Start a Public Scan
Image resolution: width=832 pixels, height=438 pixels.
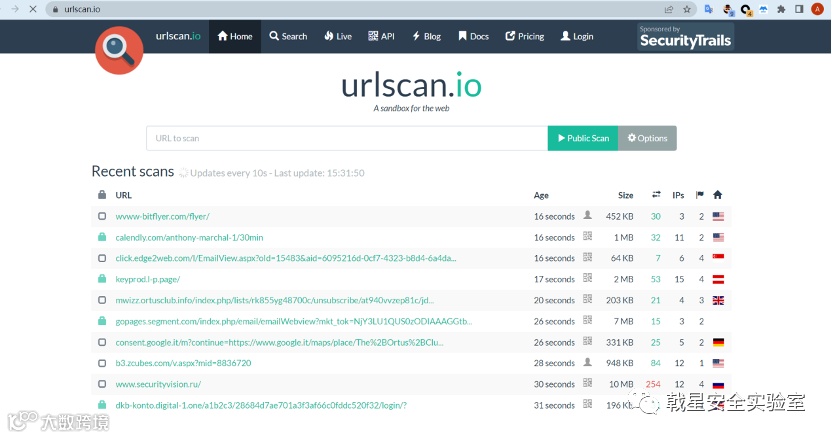point(583,138)
